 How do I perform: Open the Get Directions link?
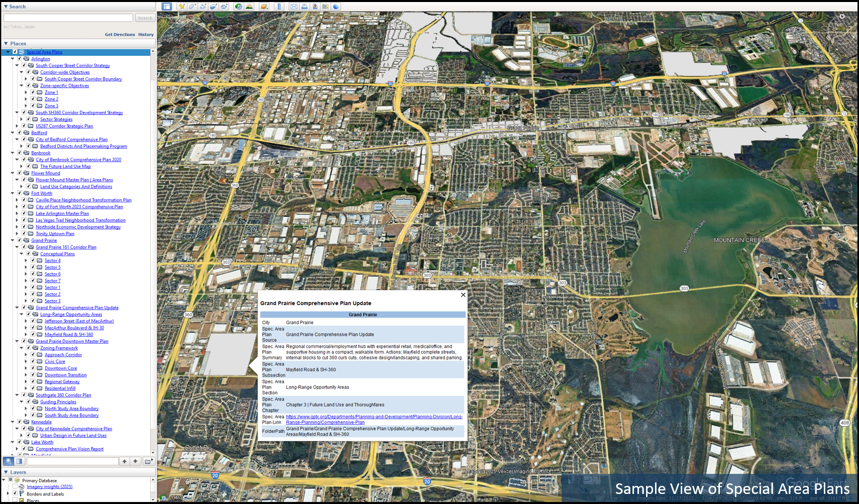pos(120,34)
